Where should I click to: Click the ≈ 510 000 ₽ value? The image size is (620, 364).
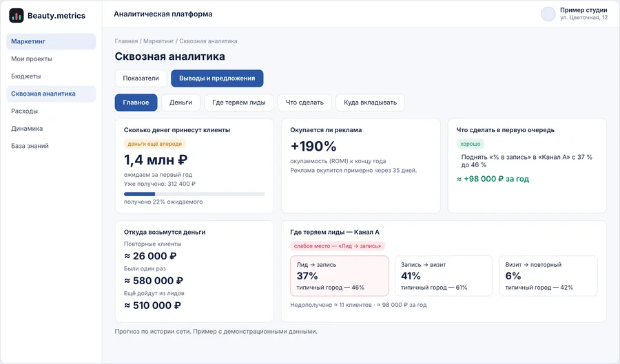pos(152,306)
